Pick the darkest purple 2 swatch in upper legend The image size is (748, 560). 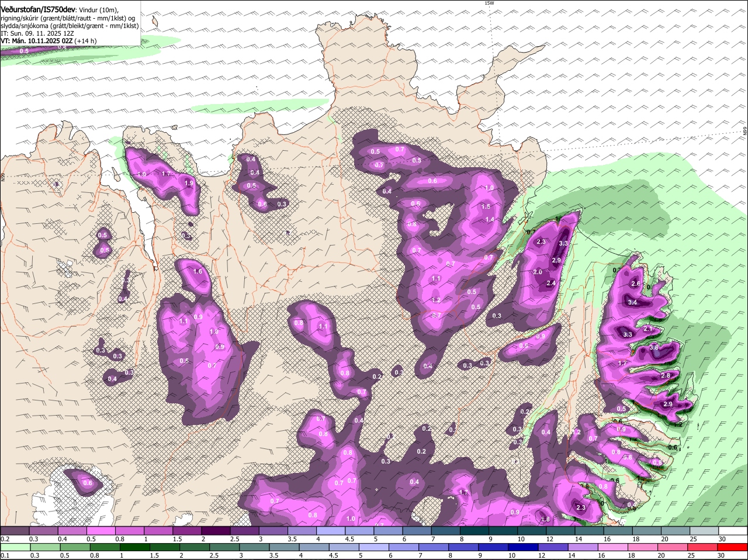pyautogui.click(x=216, y=531)
